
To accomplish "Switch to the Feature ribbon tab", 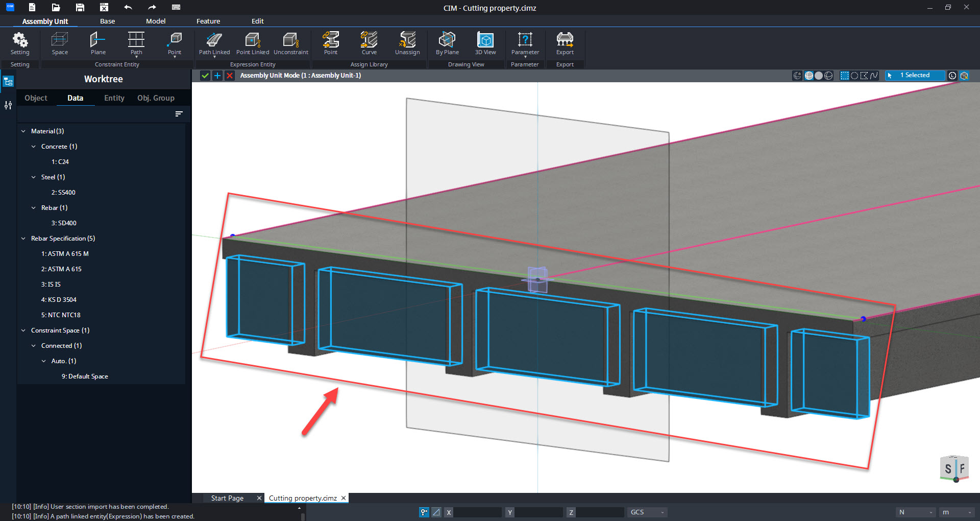I will 208,21.
